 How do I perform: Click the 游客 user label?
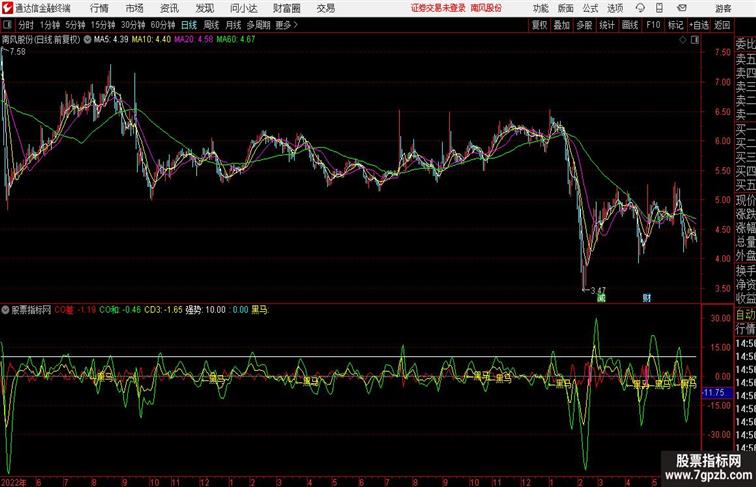click(723, 8)
